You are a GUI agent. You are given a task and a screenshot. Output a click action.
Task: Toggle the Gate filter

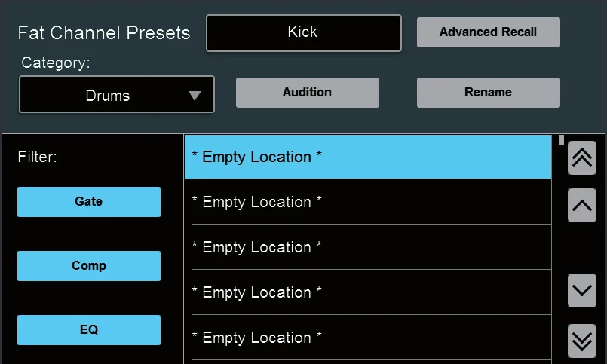tap(89, 201)
